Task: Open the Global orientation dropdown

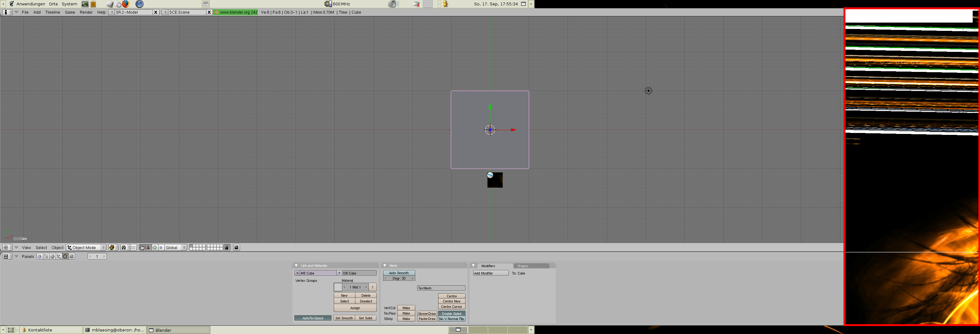Action: point(175,248)
